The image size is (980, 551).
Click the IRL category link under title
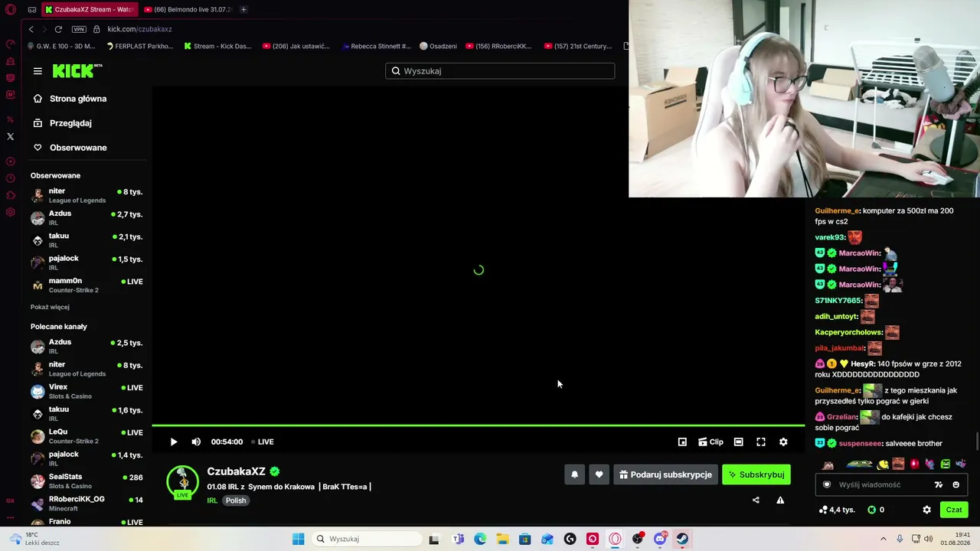coord(212,500)
